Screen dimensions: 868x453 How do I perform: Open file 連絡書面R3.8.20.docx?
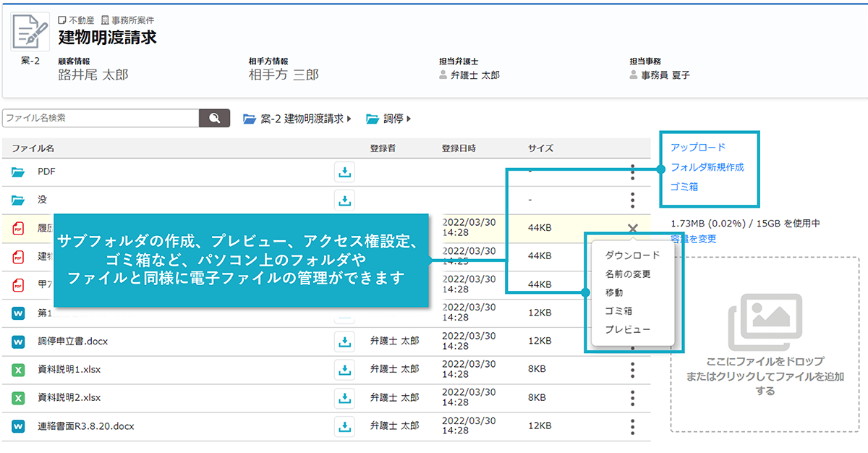click(85, 426)
